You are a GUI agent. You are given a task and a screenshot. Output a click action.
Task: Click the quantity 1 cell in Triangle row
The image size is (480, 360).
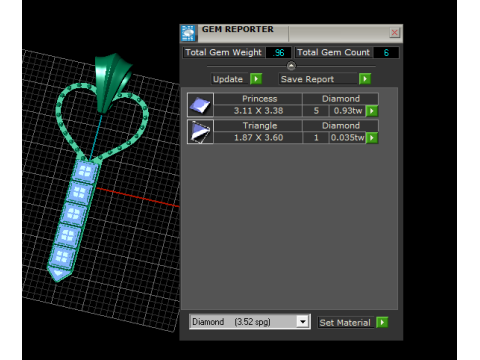tap(316, 138)
